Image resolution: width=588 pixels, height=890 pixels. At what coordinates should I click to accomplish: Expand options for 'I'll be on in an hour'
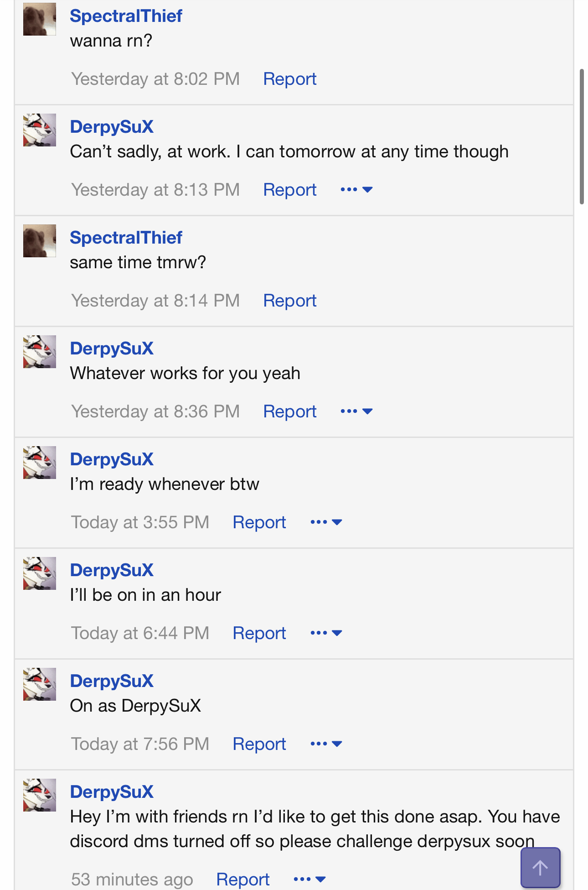[326, 633]
